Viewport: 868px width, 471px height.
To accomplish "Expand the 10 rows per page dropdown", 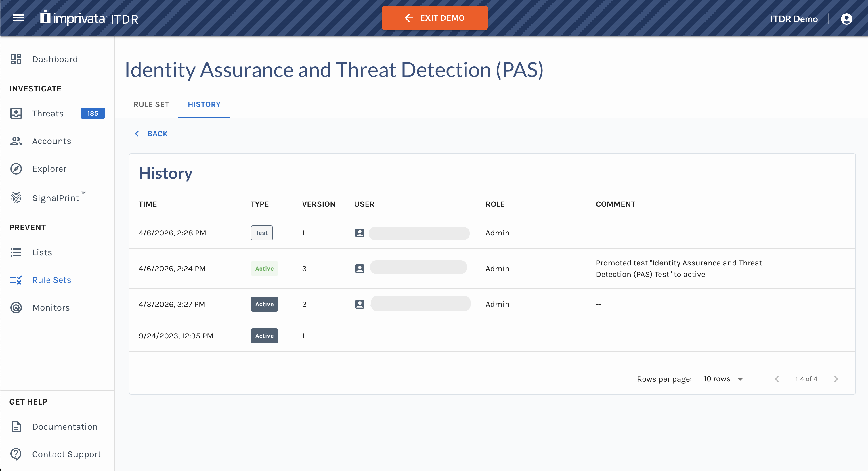I will tap(723, 379).
